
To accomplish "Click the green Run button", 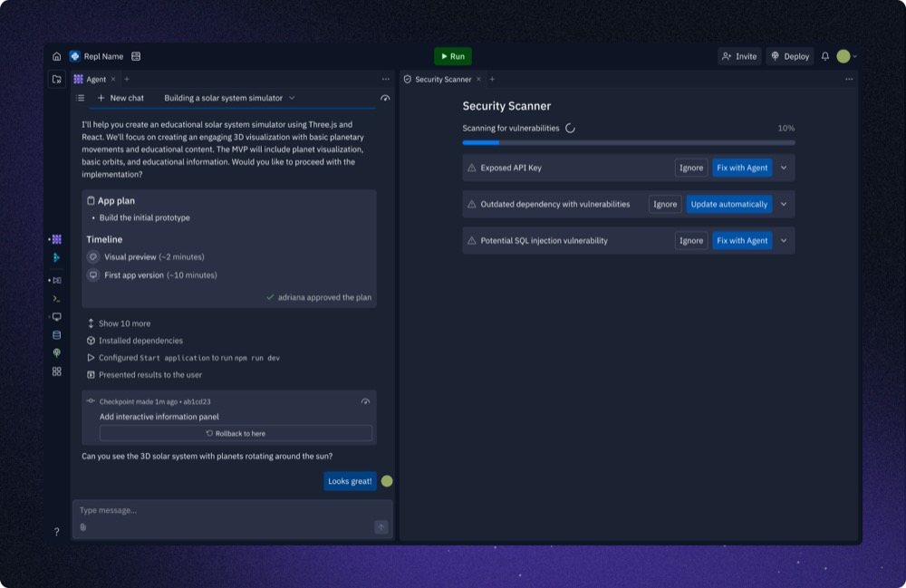I will tap(451, 55).
